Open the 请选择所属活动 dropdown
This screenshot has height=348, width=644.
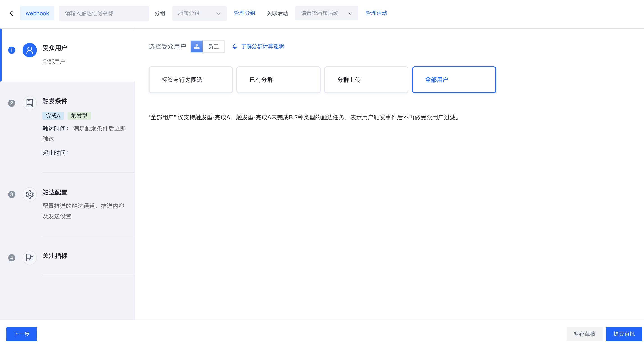[x=327, y=13]
